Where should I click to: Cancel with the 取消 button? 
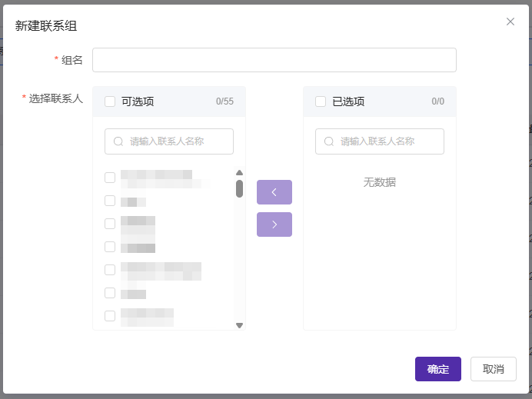pyautogui.click(x=494, y=369)
